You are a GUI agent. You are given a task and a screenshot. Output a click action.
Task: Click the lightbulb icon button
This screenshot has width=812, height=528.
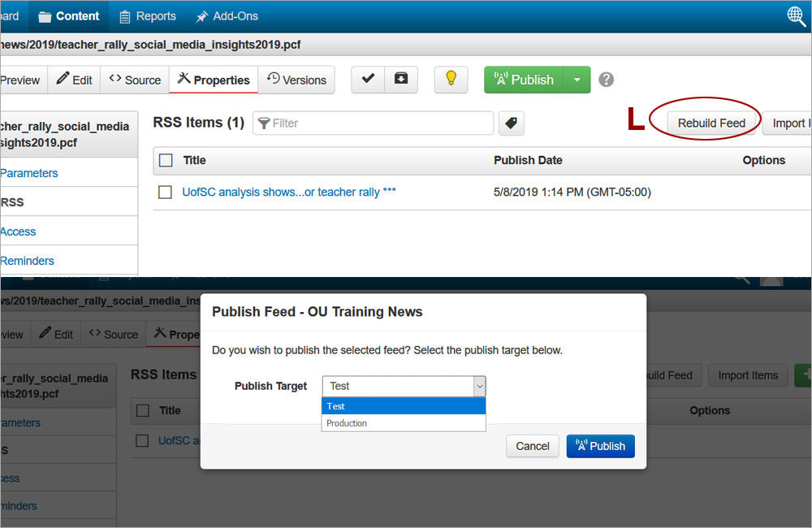[x=451, y=80]
